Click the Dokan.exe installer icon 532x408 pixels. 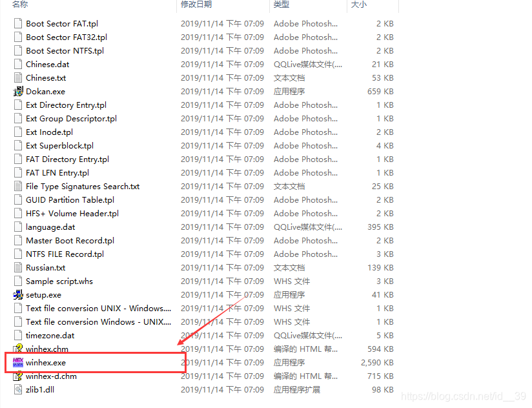pyautogui.click(x=18, y=91)
